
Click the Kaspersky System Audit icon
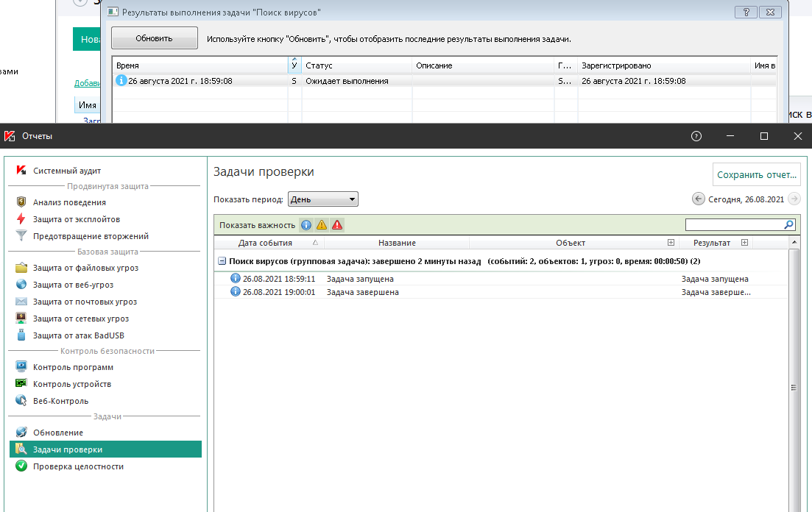21,171
